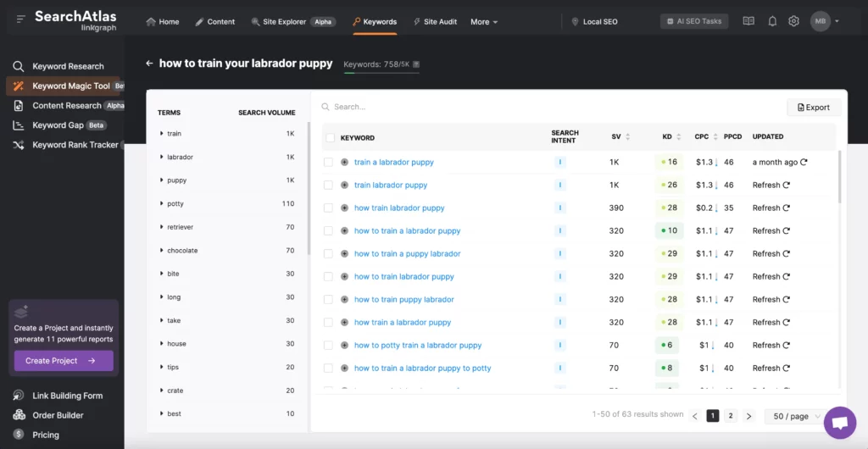Click plus icon beside 'train a labrador puppy'
The image size is (868, 449).
point(344,162)
